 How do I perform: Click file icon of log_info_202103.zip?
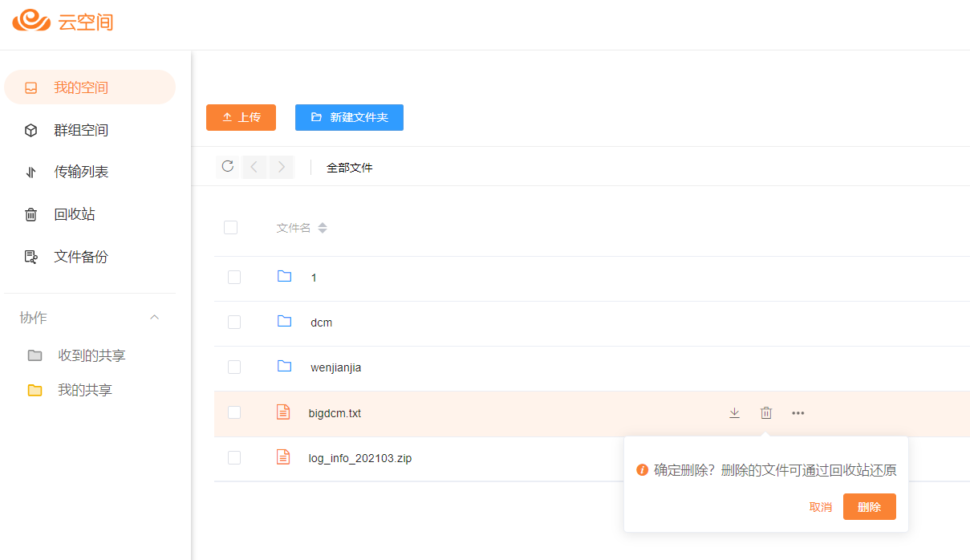click(x=283, y=457)
